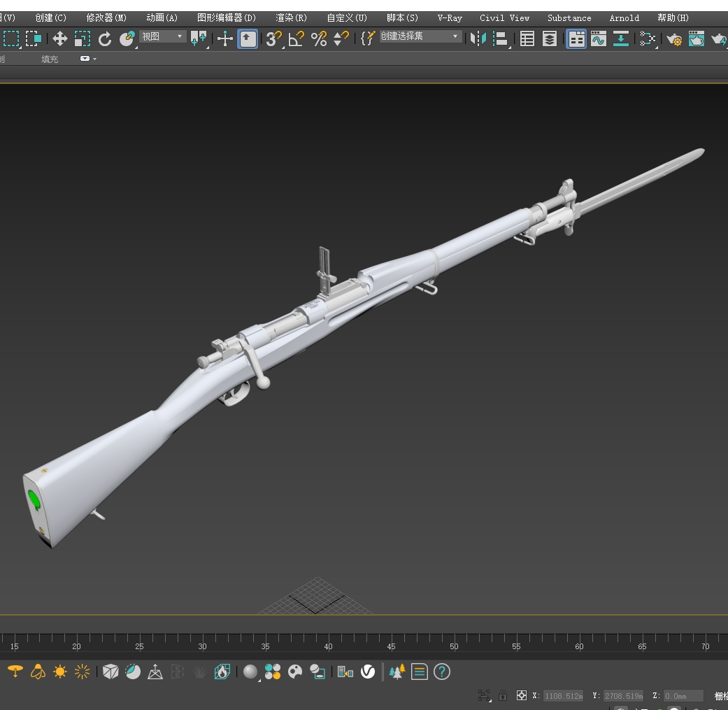728x710 pixels.
Task: Click the V-Ray box proxy icon
Action: [x=110, y=672]
